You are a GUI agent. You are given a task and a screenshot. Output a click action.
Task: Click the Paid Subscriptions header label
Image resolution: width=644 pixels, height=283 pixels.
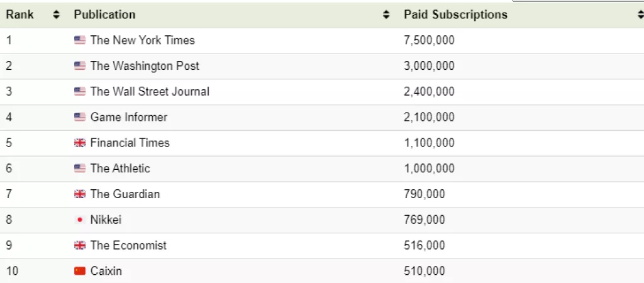(455, 14)
